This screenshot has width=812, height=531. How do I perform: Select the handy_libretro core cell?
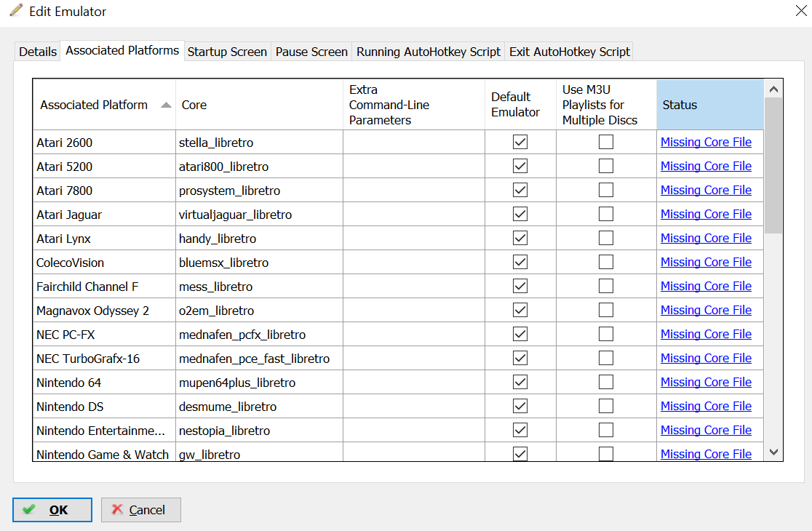[259, 238]
